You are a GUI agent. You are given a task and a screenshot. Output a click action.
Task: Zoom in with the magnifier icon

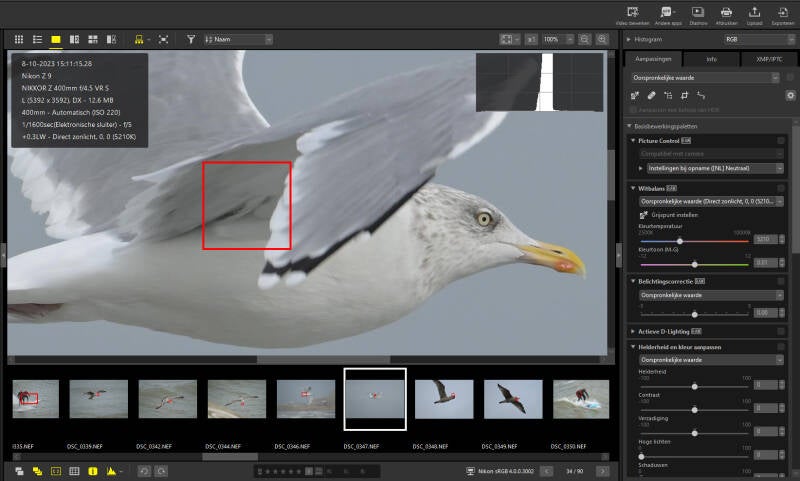pos(603,39)
